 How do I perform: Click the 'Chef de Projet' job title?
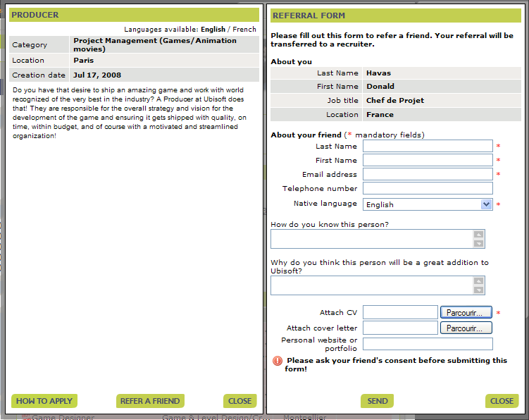pos(395,101)
